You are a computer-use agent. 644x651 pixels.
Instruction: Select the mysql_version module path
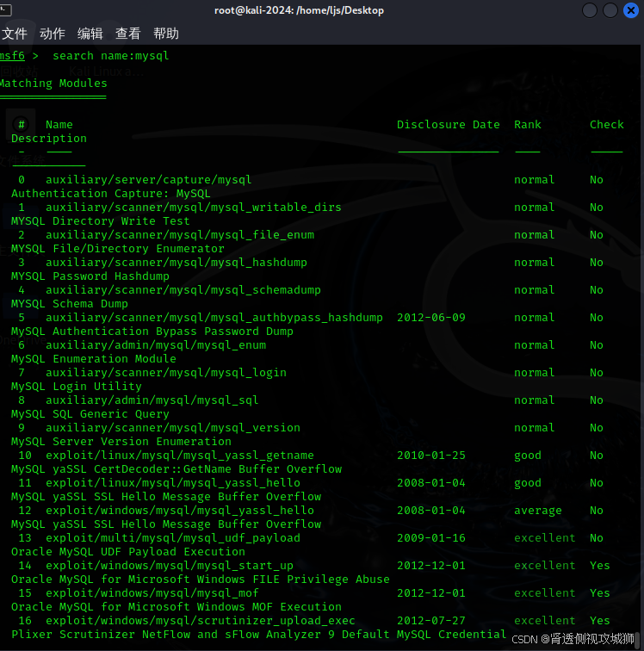pyautogui.click(x=173, y=428)
